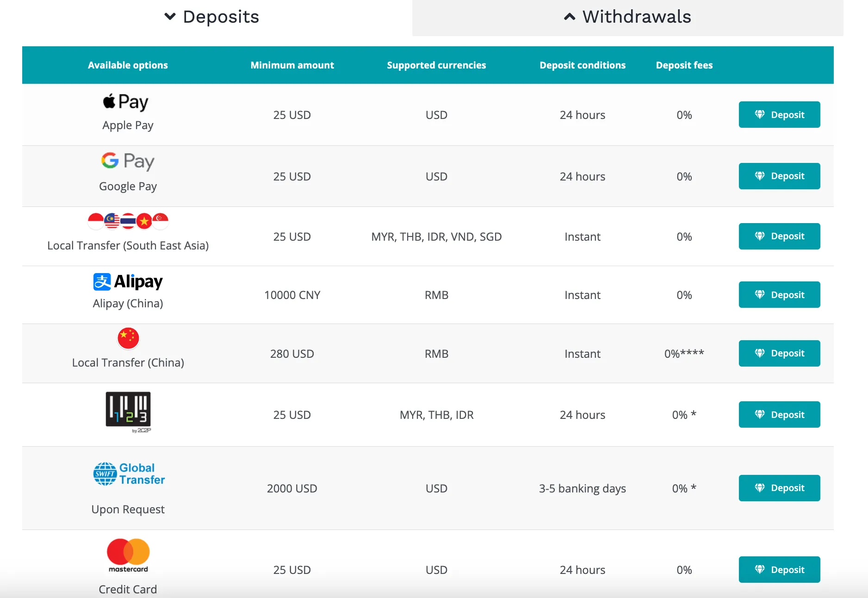Deposit via SWIFT Global Transfer
The image size is (868, 598).
[x=780, y=488]
